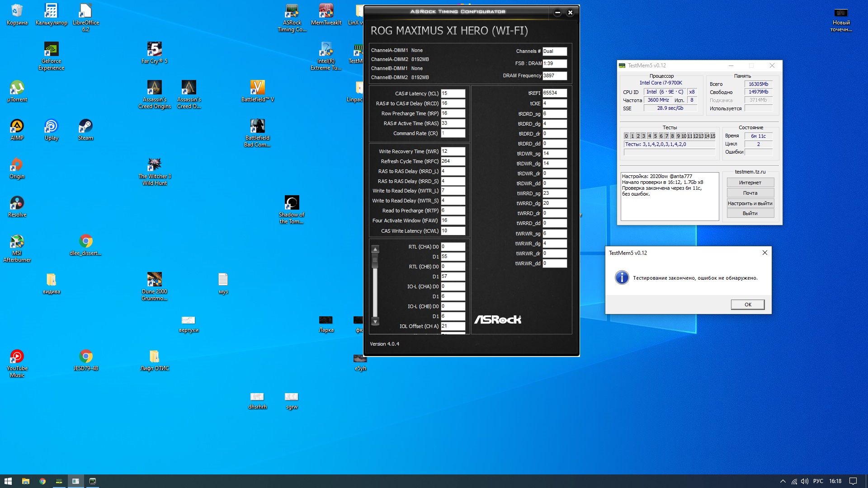868x488 pixels.
Task: Open the GeForce Experience icon
Action: pos(51,50)
